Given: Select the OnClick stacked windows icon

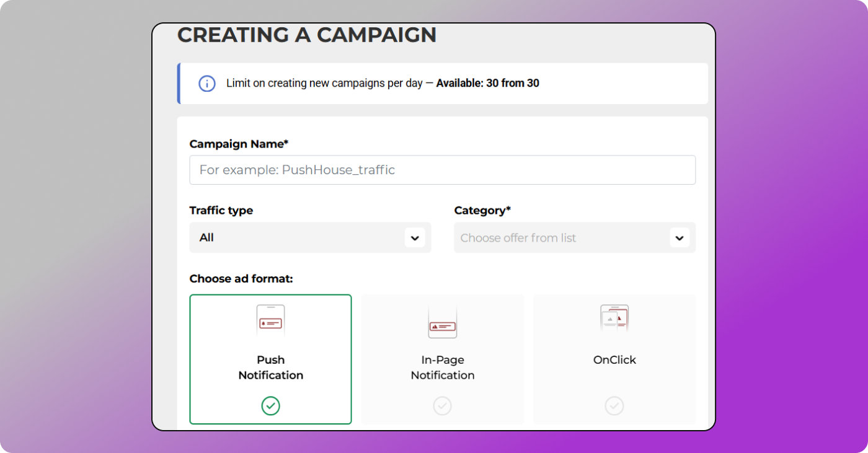Looking at the screenshot, I should point(614,319).
